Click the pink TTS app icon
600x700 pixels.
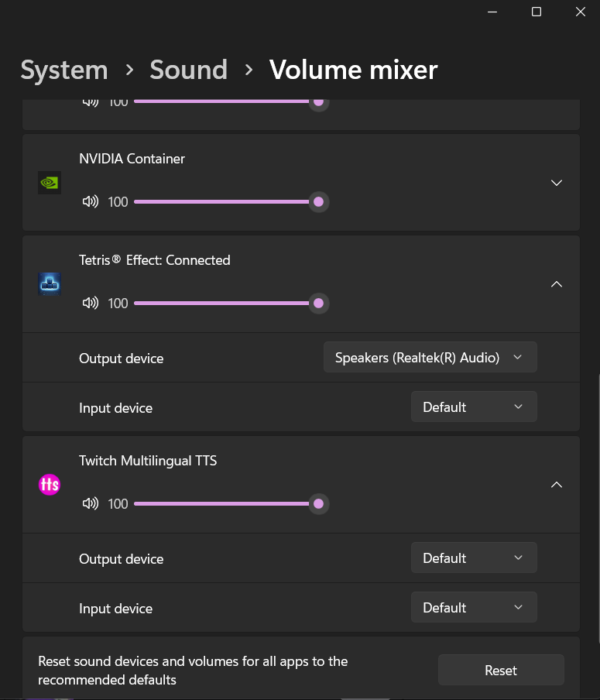pyautogui.click(x=50, y=485)
